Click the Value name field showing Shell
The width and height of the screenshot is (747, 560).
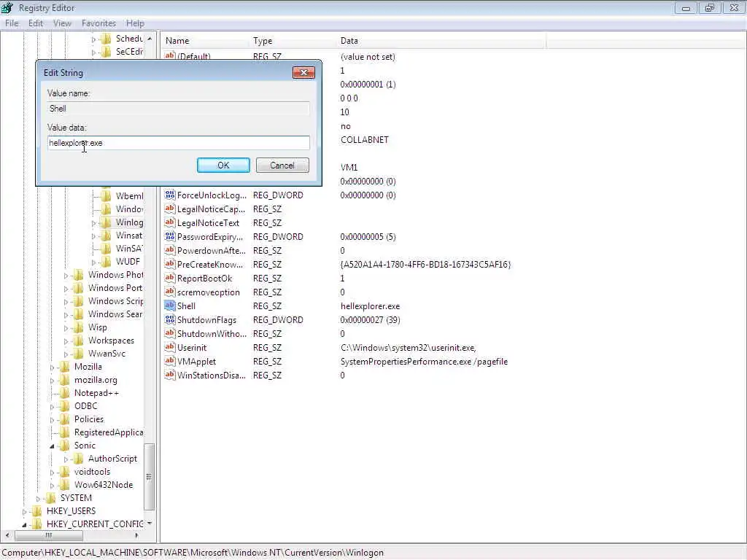coord(179,109)
